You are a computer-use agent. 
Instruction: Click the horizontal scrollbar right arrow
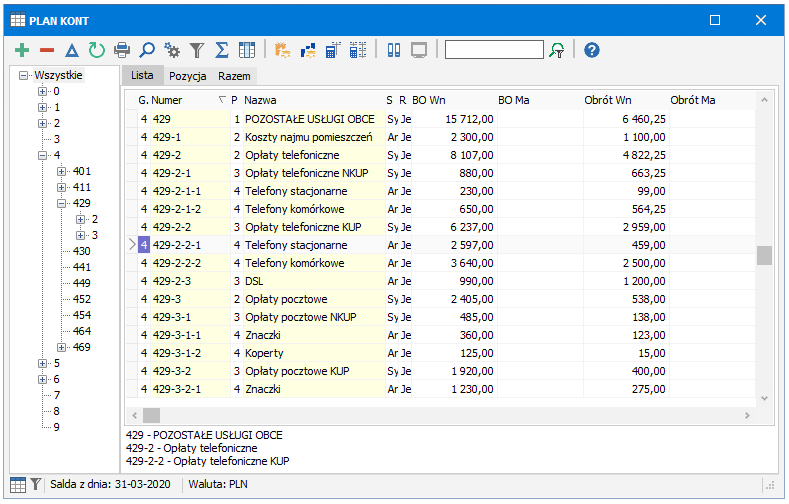[747, 415]
